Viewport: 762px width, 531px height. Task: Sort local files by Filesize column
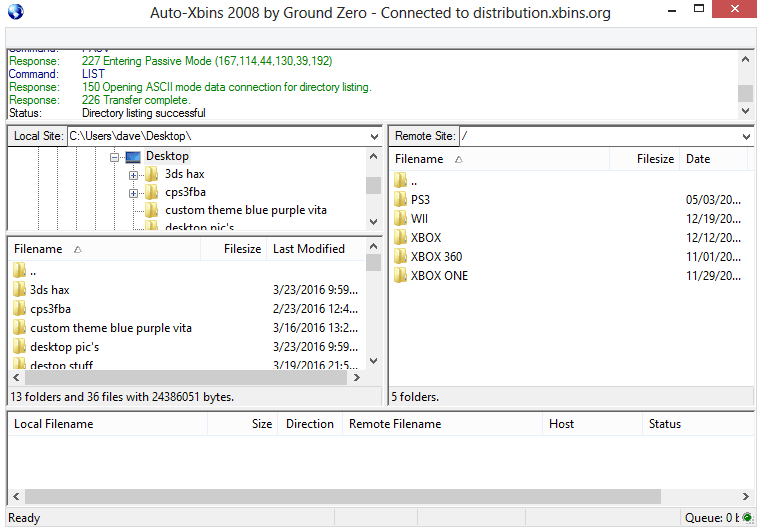pyautogui.click(x=234, y=249)
